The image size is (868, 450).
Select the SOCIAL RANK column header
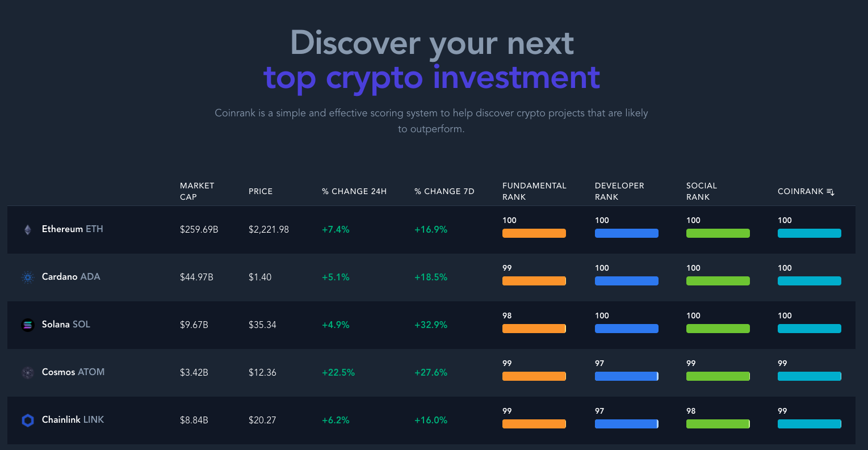tap(702, 191)
